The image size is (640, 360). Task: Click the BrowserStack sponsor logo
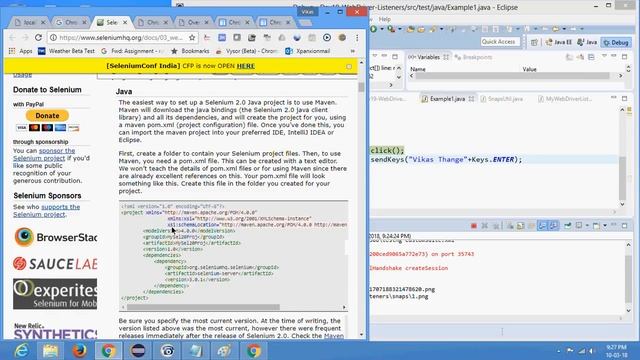pos(55,237)
